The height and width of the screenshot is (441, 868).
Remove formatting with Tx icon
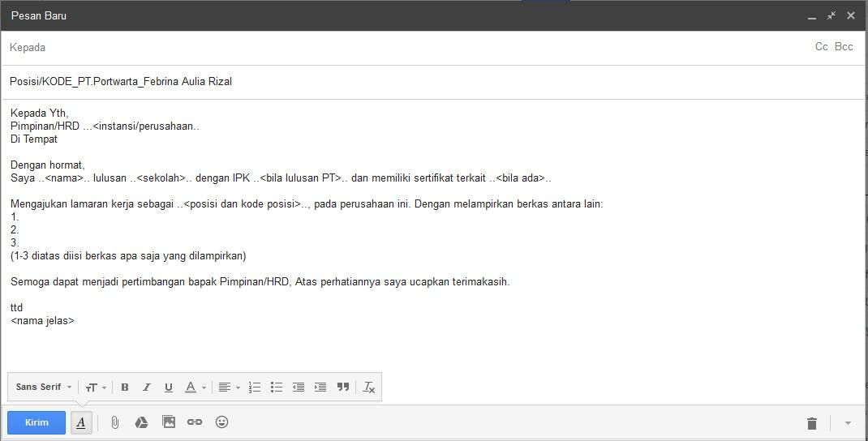tap(368, 387)
